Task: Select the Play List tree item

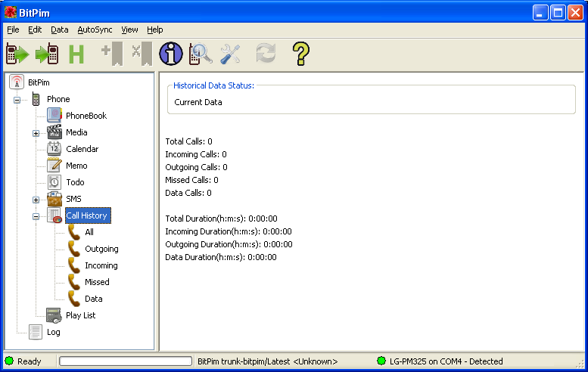Action: pyautogui.click(x=81, y=315)
